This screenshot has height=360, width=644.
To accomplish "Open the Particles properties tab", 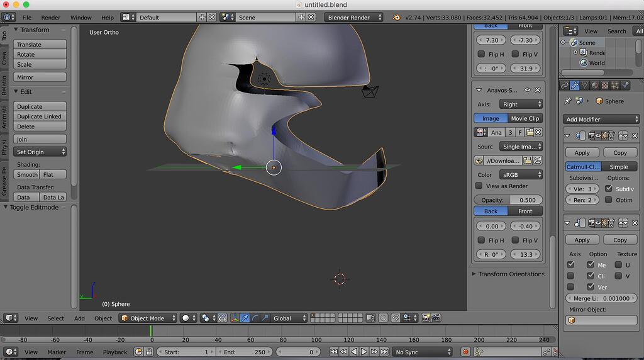I will 615,86.
